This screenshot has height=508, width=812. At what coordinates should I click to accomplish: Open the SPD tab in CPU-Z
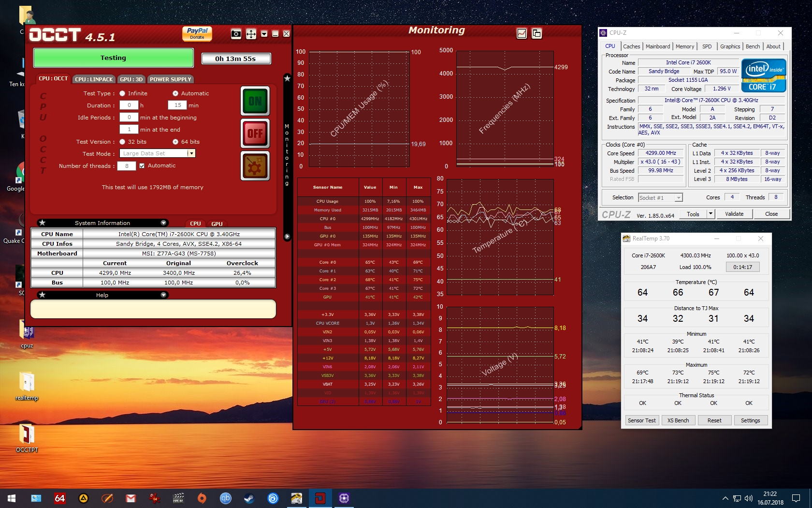point(707,46)
